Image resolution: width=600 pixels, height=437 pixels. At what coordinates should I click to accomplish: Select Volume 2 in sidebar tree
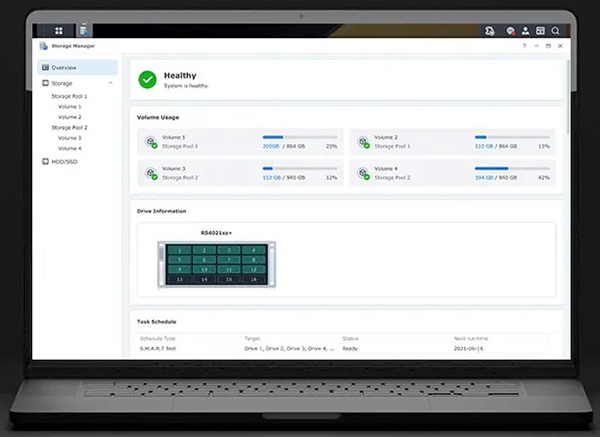(70, 117)
